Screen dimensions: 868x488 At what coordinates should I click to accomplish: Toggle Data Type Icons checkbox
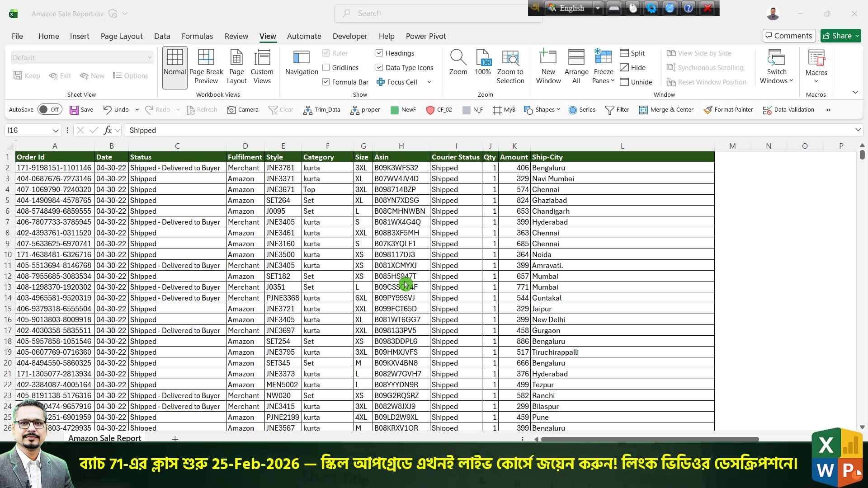(x=379, y=68)
